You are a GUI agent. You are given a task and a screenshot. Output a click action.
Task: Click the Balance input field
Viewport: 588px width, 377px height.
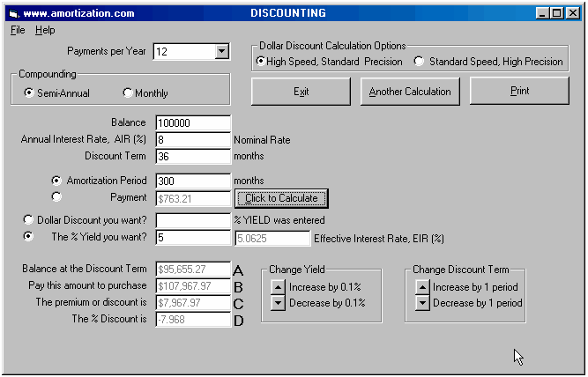tap(192, 123)
